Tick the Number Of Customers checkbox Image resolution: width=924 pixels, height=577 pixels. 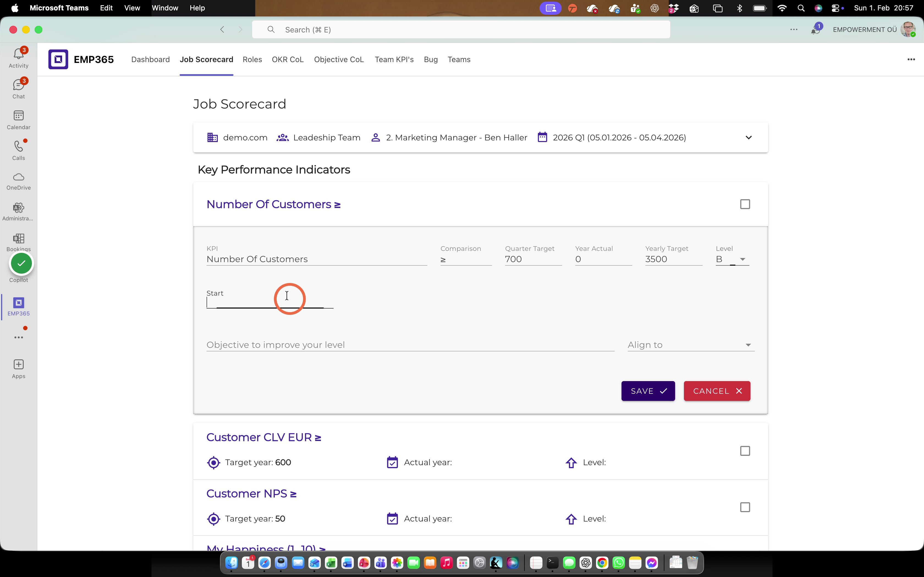[745, 204]
